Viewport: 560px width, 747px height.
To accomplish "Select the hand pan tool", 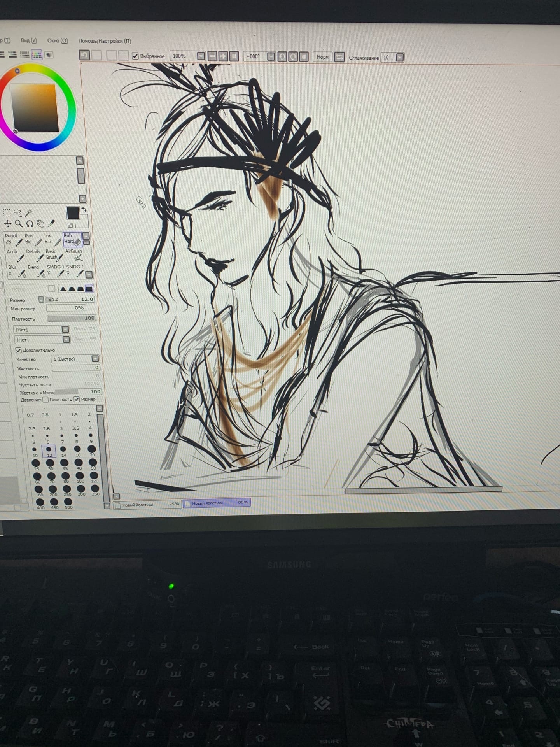I will [x=40, y=224].
